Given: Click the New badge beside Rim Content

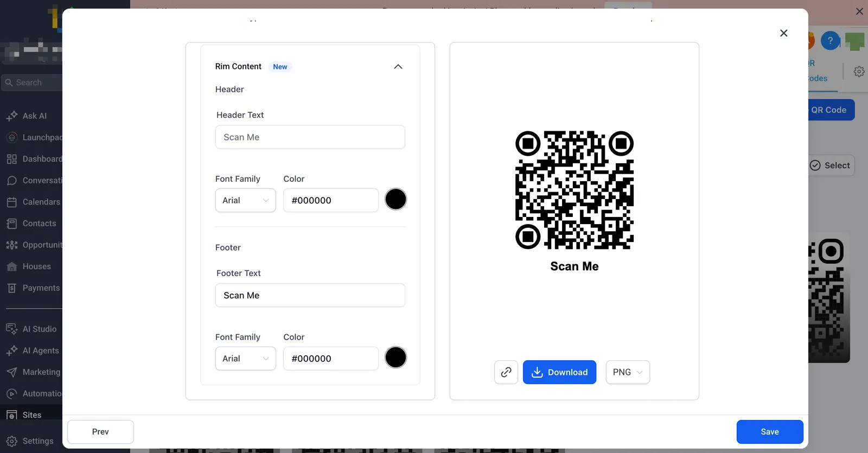Looking at the screenshot, I should [x=280, y=67].
